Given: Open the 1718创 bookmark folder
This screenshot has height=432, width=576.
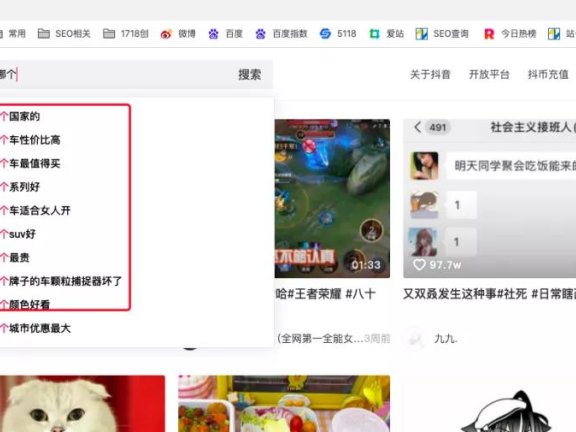Looking at the screenshot, I should coord(126,34).
